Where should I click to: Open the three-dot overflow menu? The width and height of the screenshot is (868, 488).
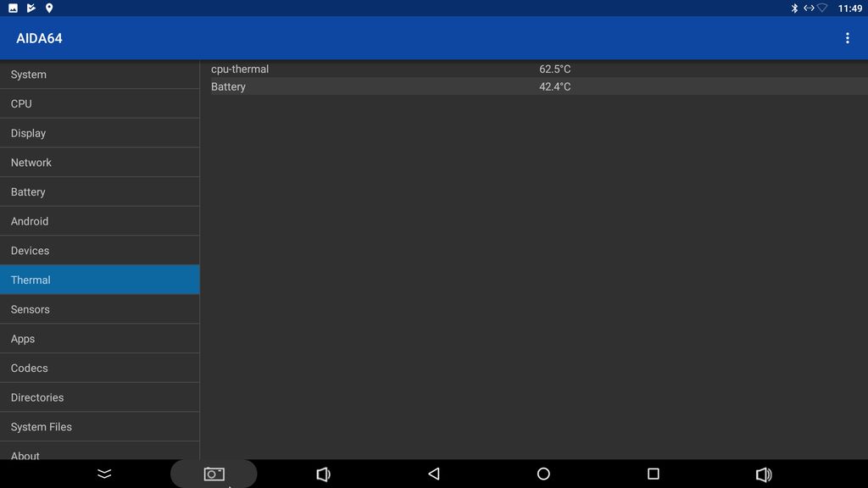[847, 38]
